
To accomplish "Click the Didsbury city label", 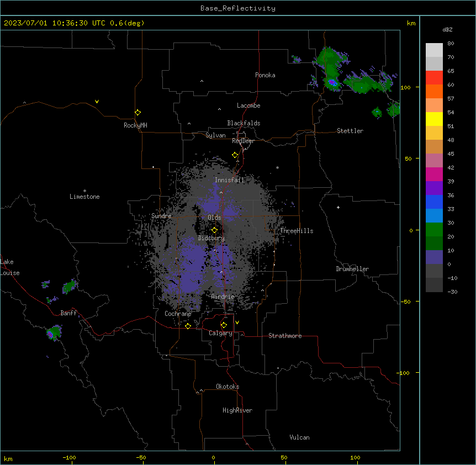I will click(211, 238).
